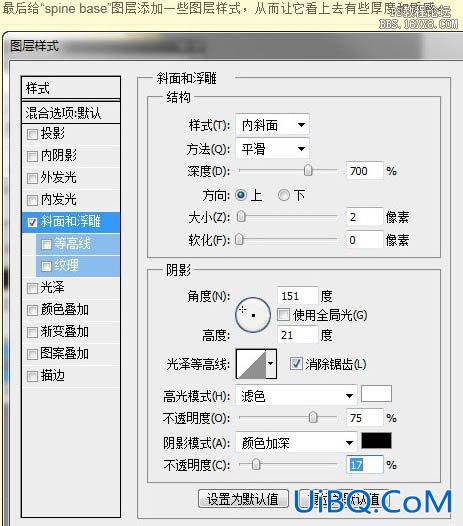
Task: Open 样式 styles list header
Action: (x=71, y=88)
